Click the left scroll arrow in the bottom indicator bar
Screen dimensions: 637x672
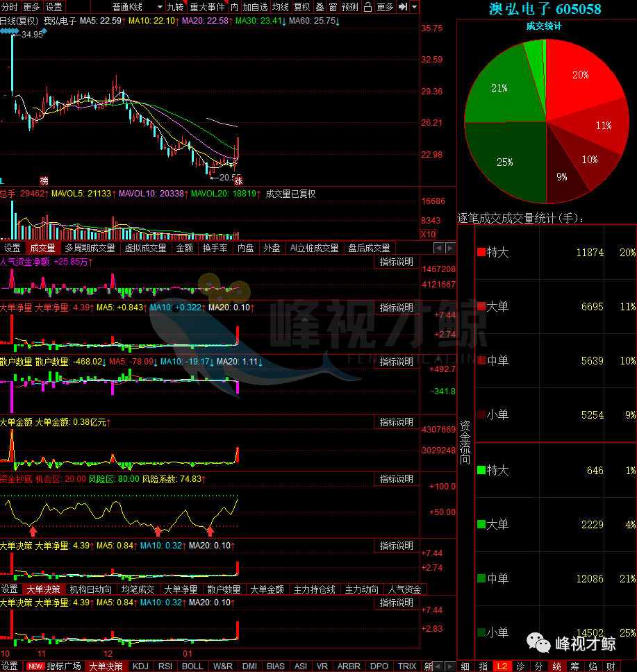point(438,666)
